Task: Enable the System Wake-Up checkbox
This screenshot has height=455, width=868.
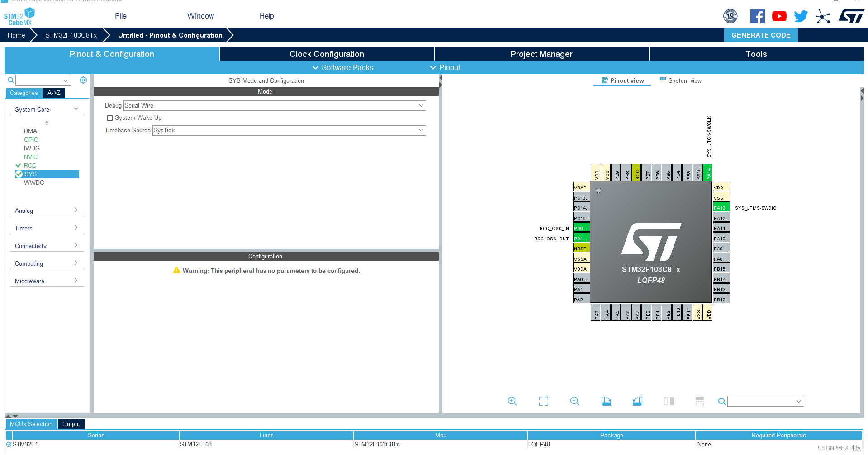Action: (110, 118)
